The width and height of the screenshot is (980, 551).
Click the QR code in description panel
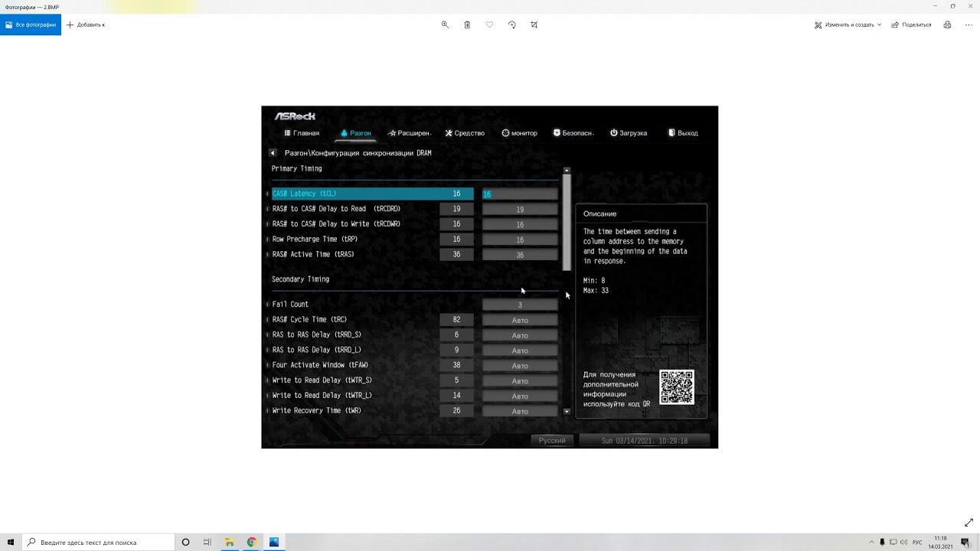[x=677, y=387]
